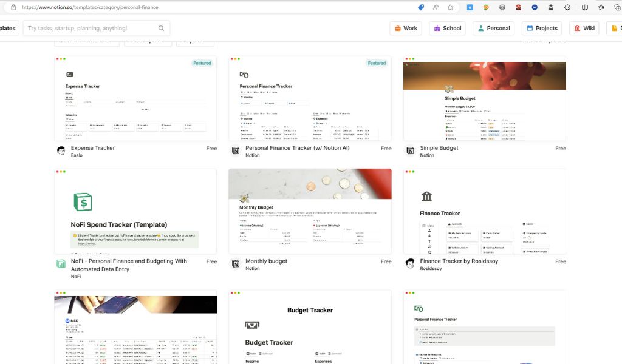Open the Extensions puzzle piece menu
622x364 pixels.
click(x=567, y=7)
